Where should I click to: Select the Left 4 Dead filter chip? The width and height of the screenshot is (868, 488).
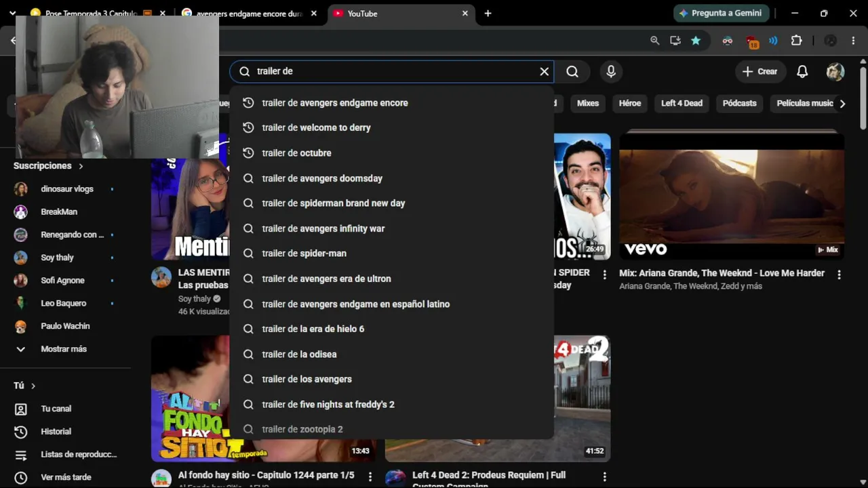click(682, 103)
